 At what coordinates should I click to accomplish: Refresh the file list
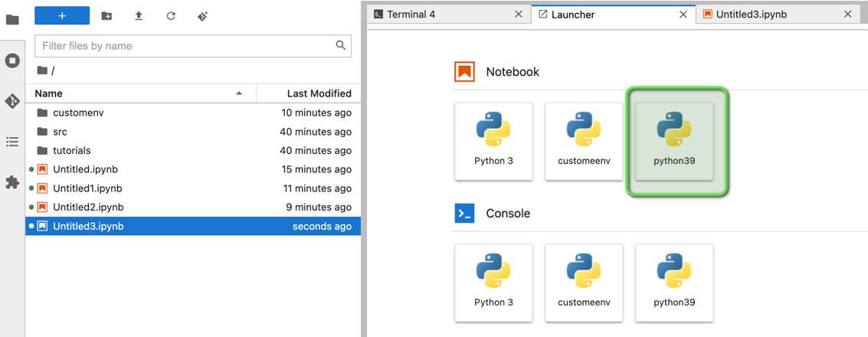coord(171,15)
